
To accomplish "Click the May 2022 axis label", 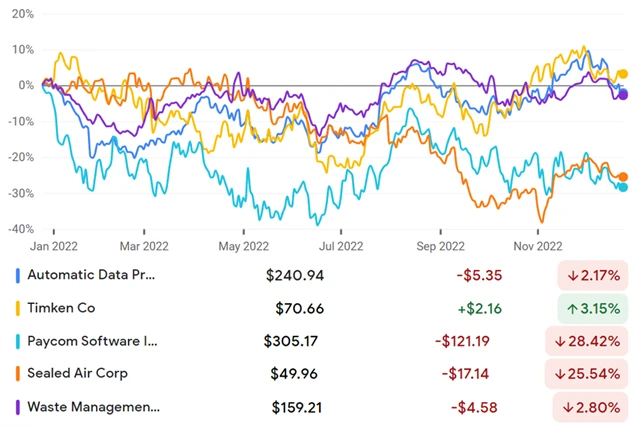I will point(243,245).
